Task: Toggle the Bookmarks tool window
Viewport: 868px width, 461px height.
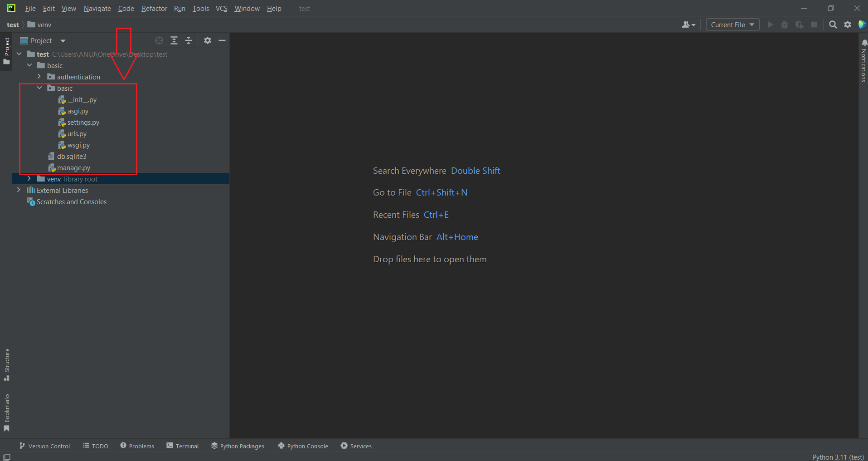Action: 7,412
